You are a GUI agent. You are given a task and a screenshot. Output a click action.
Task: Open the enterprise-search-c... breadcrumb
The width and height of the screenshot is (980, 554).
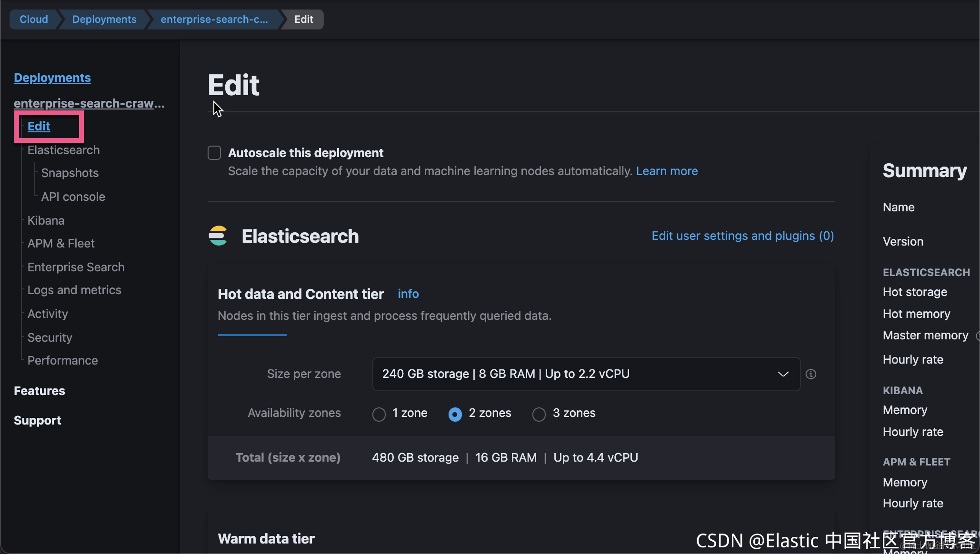(x=214, y=20)
